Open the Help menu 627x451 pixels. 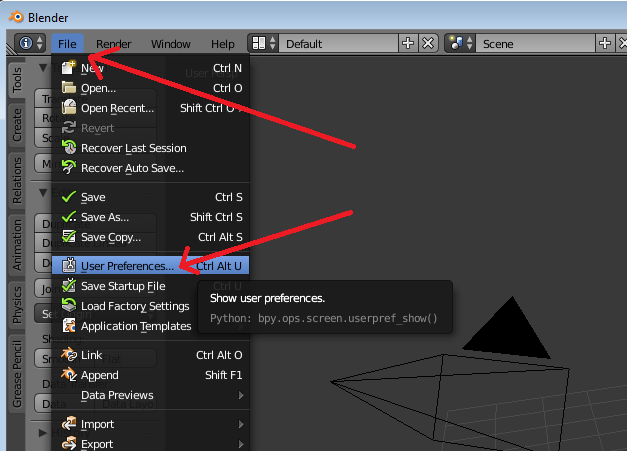pos(223,44)
